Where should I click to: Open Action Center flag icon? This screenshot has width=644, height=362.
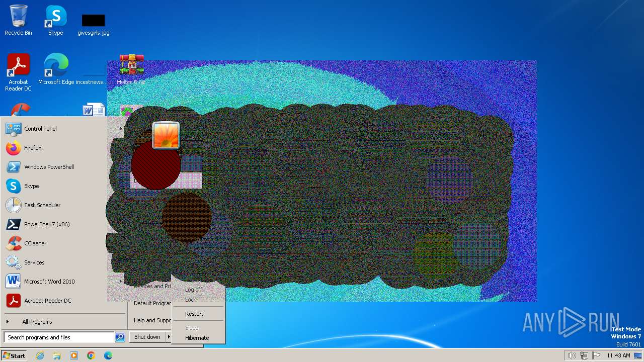(596, 355)
